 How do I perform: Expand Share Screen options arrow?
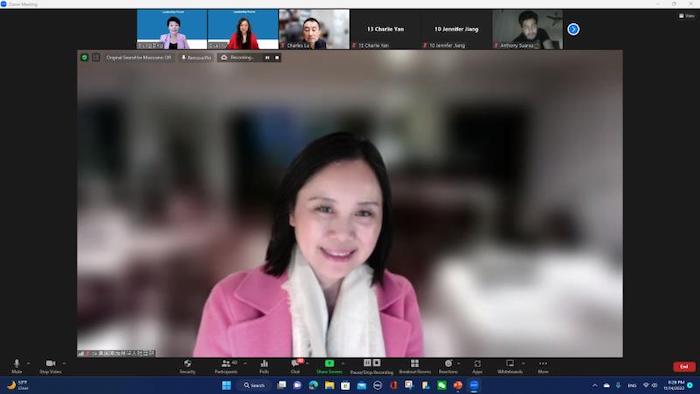[343, 363]
